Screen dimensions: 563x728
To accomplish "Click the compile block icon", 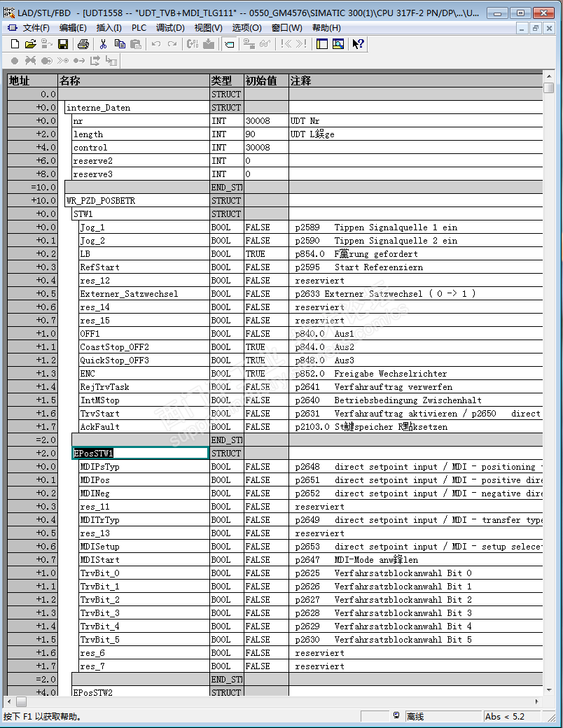I will [193, 44].
